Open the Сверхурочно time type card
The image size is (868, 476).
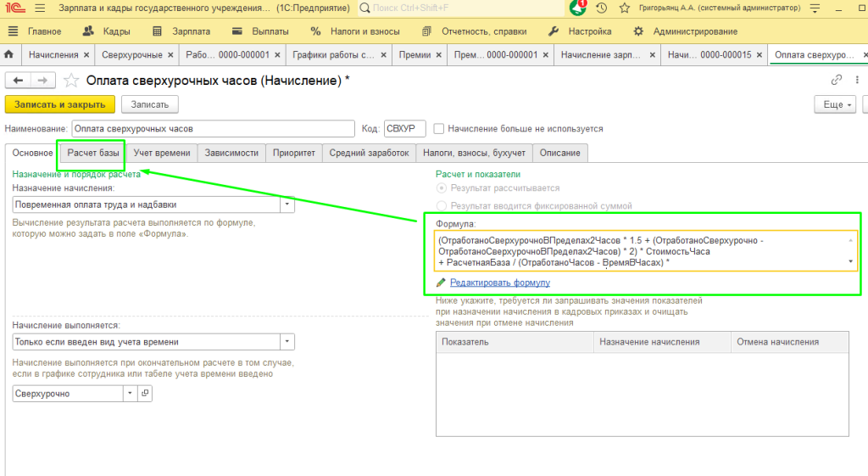(145, 394)
